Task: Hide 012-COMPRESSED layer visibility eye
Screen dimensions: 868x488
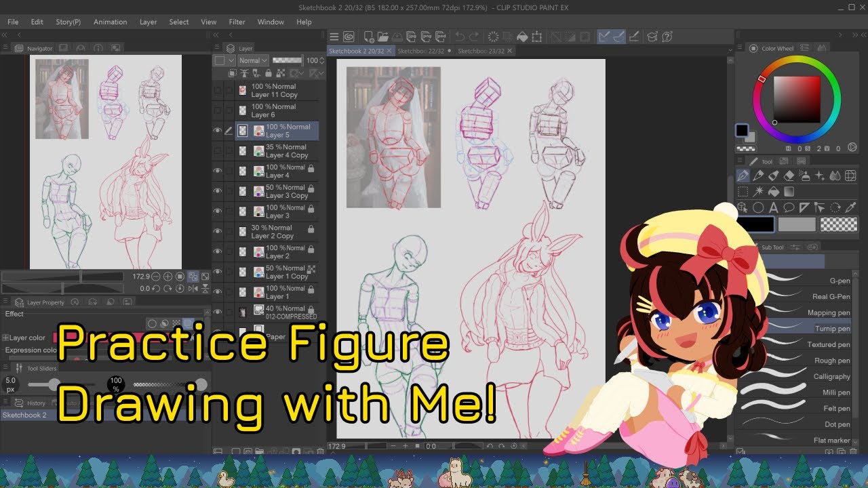Action: click(218, 312)
